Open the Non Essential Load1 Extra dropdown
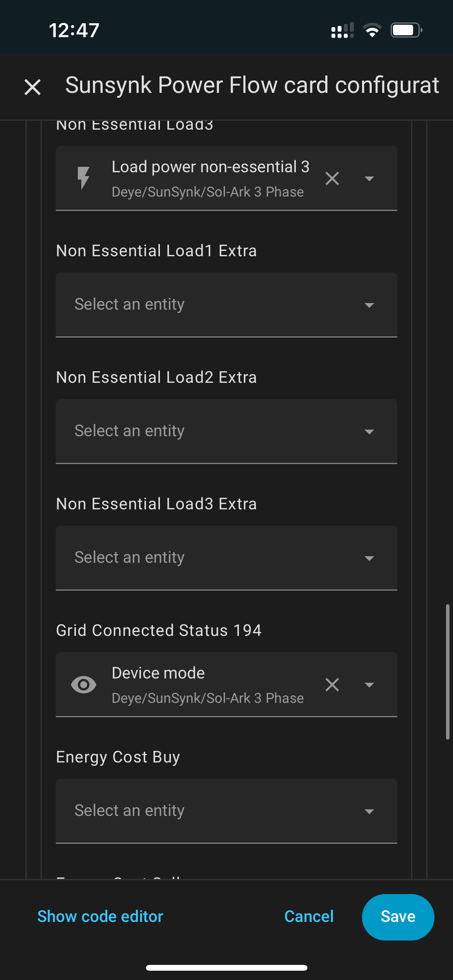This screenshot has height=980, width=453. (x=226, y=305)
